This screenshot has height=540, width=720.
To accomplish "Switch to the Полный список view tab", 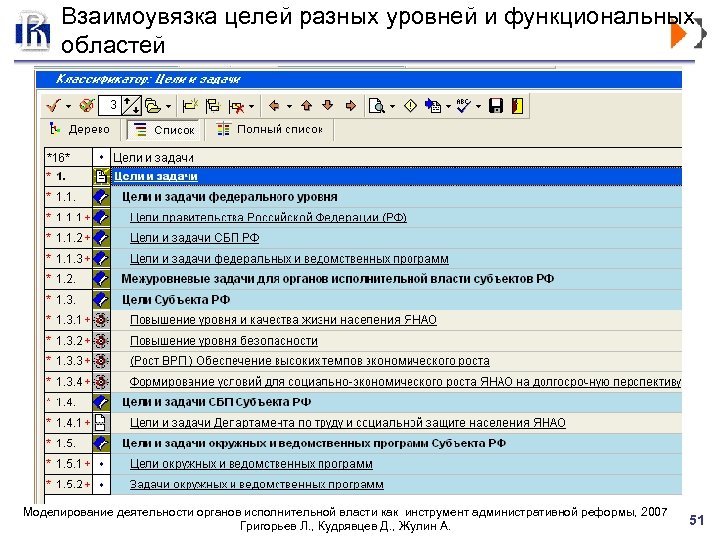I will click(270, 130).
